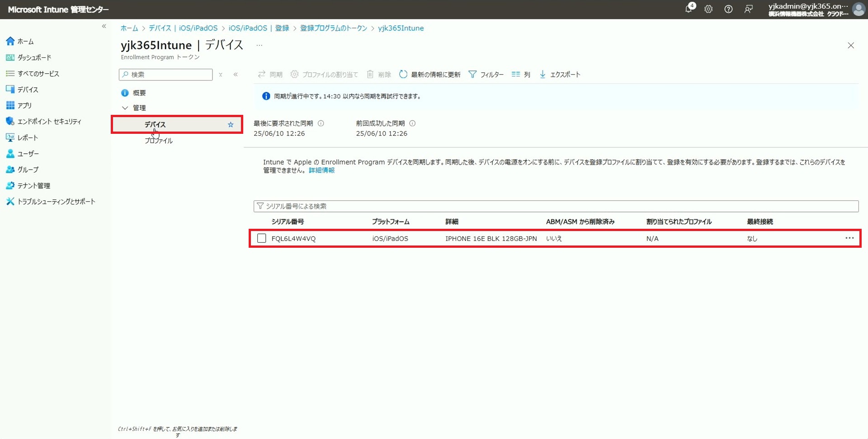Image resolution: width=868 pixels, height=439 pixels.
Task: Click serial number FQL6L4W4VQ
Action: [293, 239]
